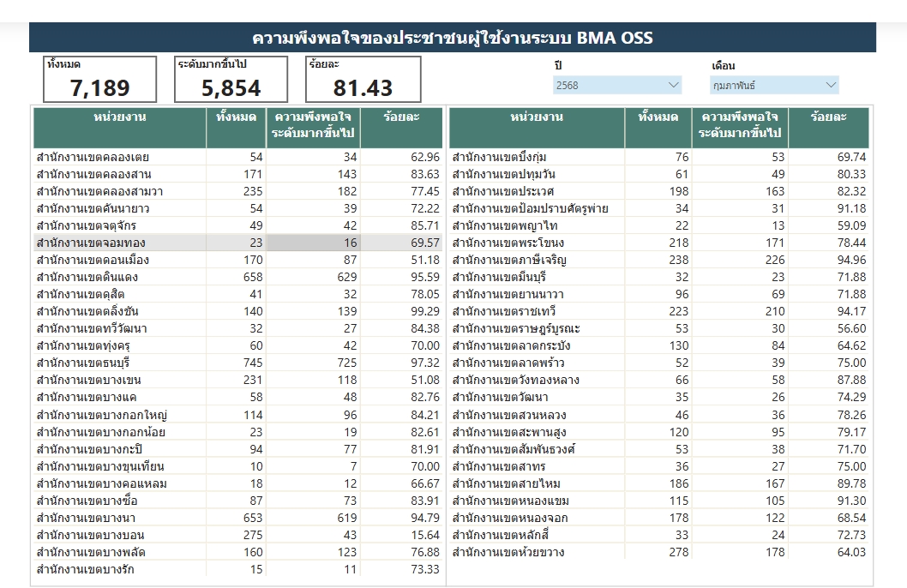Select row สำนักงานเขตสวนหลวง

pos(659,415)
